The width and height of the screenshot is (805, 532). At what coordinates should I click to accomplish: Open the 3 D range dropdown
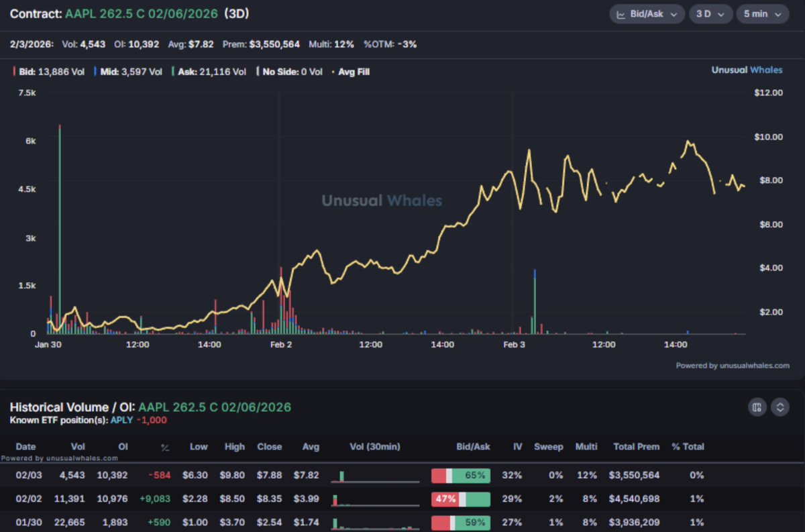coord(710,14)
